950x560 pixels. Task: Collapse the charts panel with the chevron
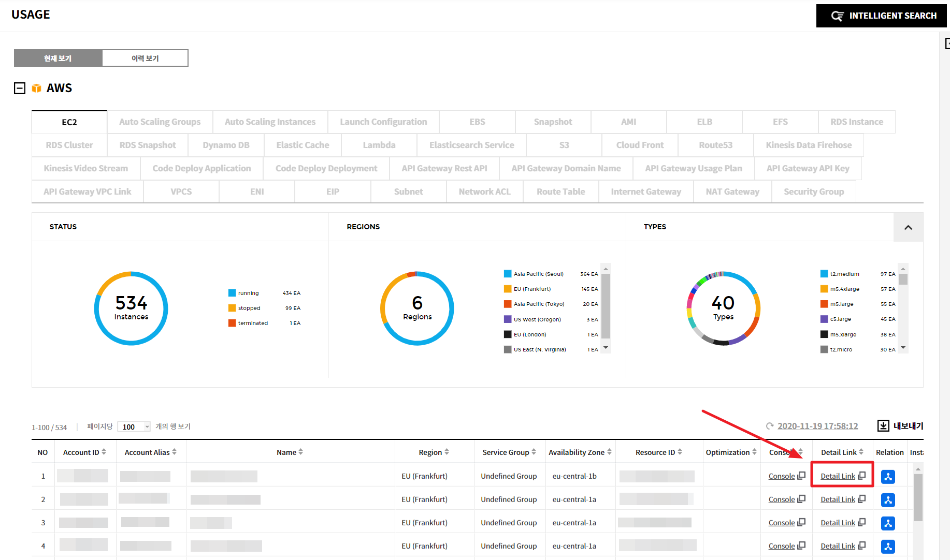pos(908,227)
